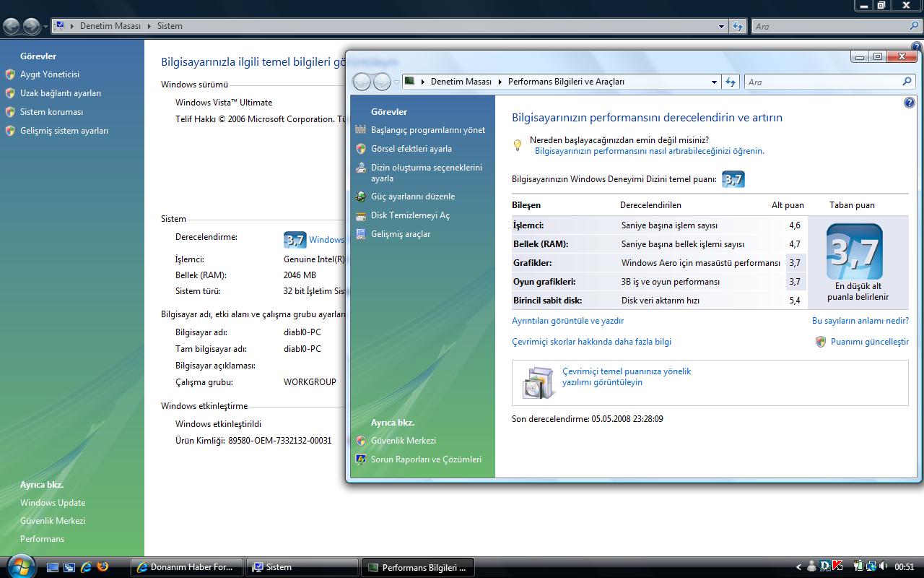Open Performans link in Sistem sidebar
This screenshot has width=924, height=578.
point(42,539)
